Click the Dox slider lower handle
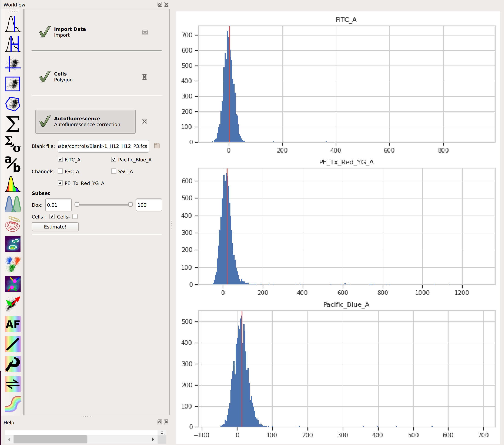The width and height of the screenshot is (504, 445). (77, 204)
